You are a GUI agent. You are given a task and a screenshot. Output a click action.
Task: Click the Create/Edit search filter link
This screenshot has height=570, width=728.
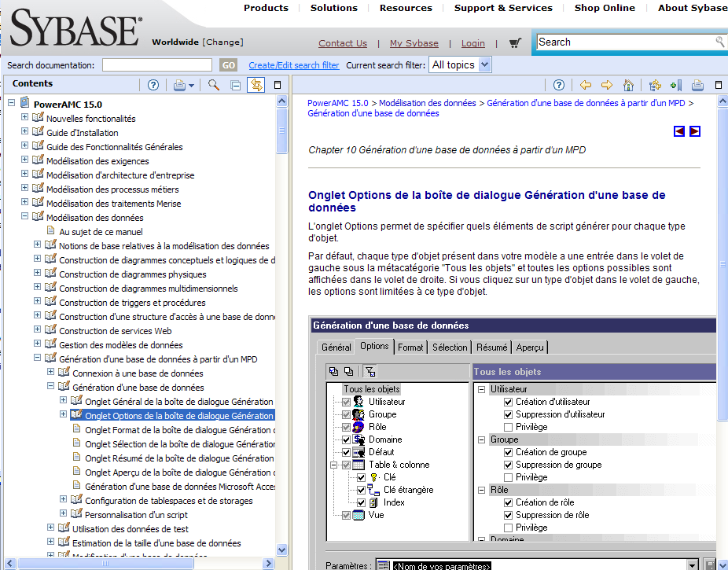[294, 65]
